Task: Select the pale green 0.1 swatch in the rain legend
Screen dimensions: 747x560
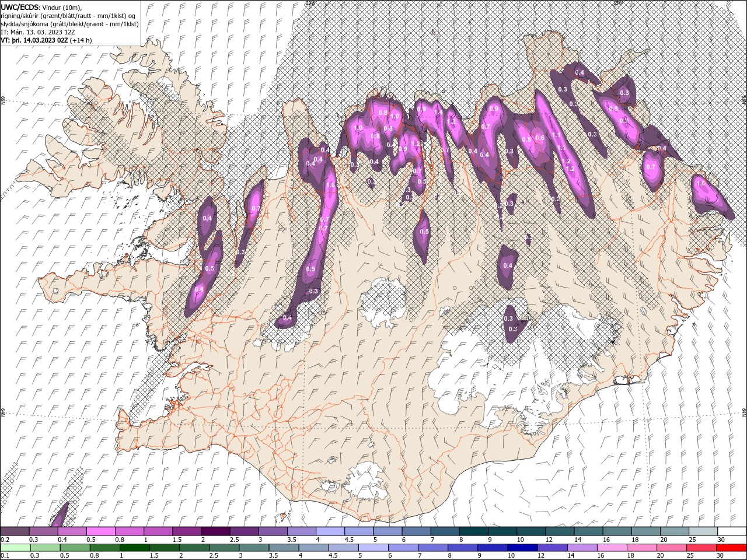Action: [16, 547]
